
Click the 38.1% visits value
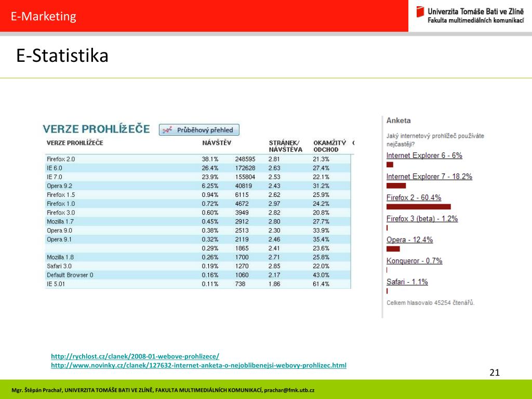click(210, 159)
